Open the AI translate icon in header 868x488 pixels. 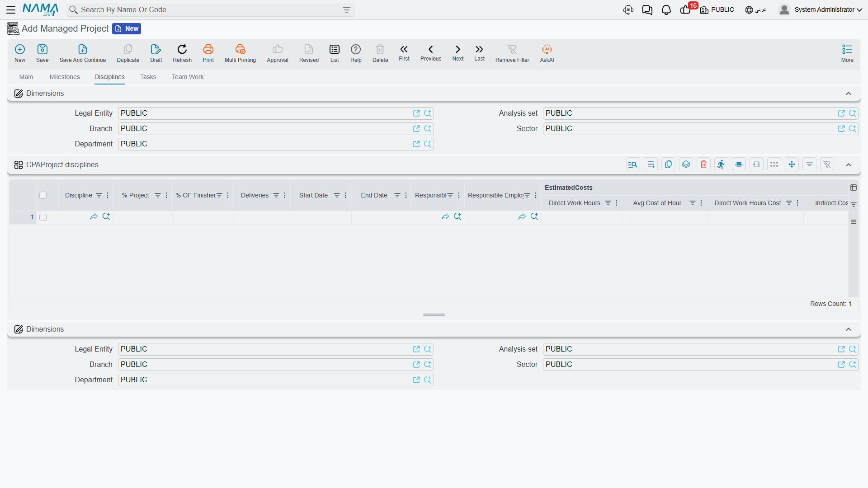coord(628,10)
